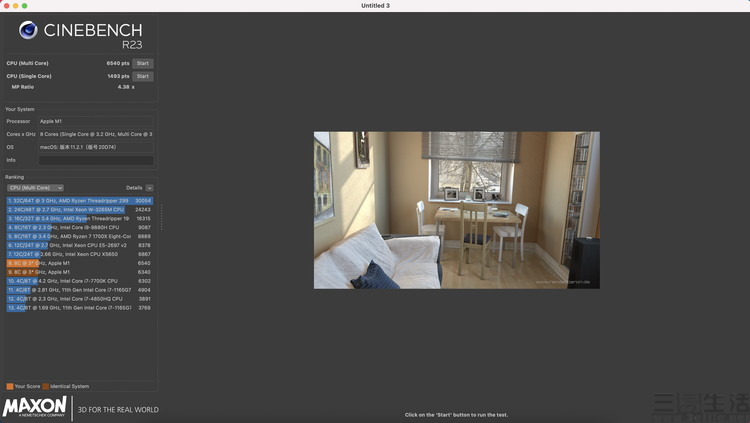The height and width of the screenshot is (423, 750).
Task: Click the 1493 pts single core score
Action: pos(118,76)
